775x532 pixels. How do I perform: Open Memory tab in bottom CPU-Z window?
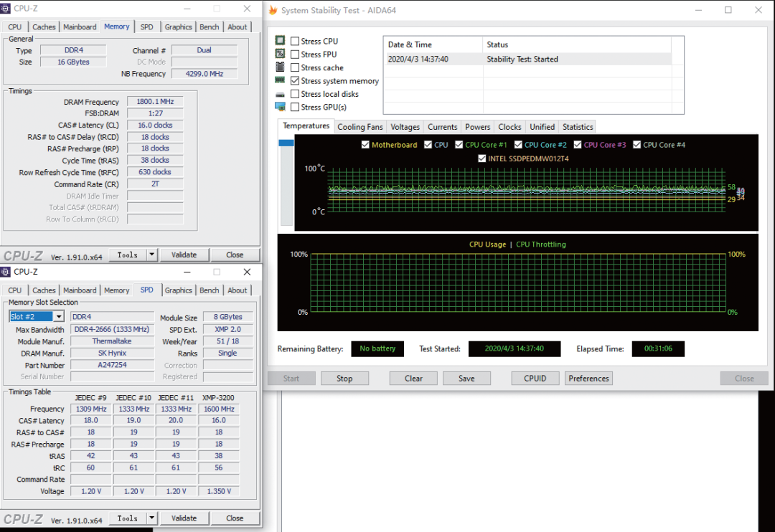click(117, 290)
